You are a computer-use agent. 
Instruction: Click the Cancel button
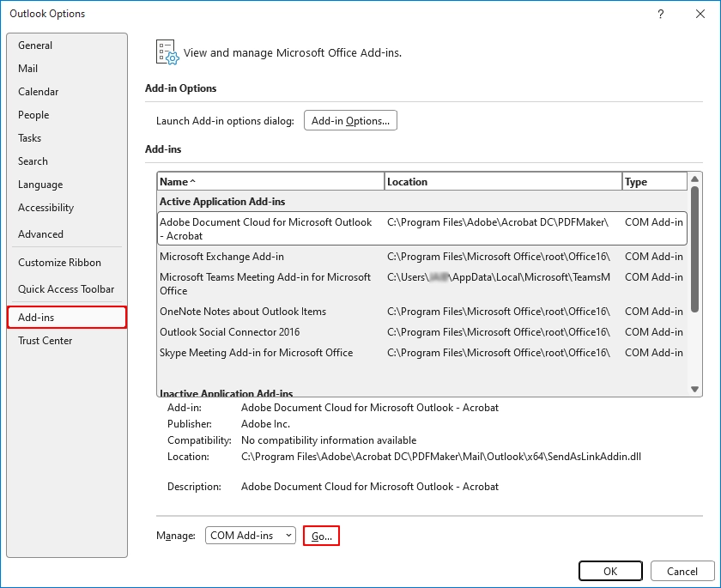pos(682,571)
